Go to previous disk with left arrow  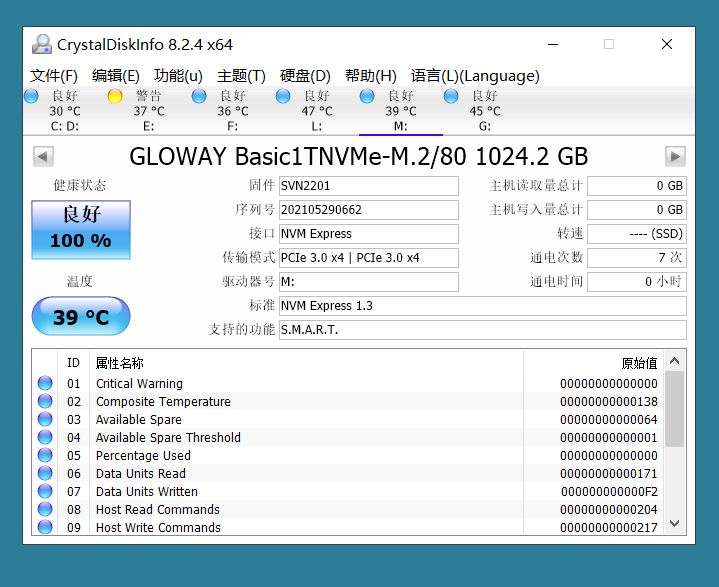[x=43, y=156]
